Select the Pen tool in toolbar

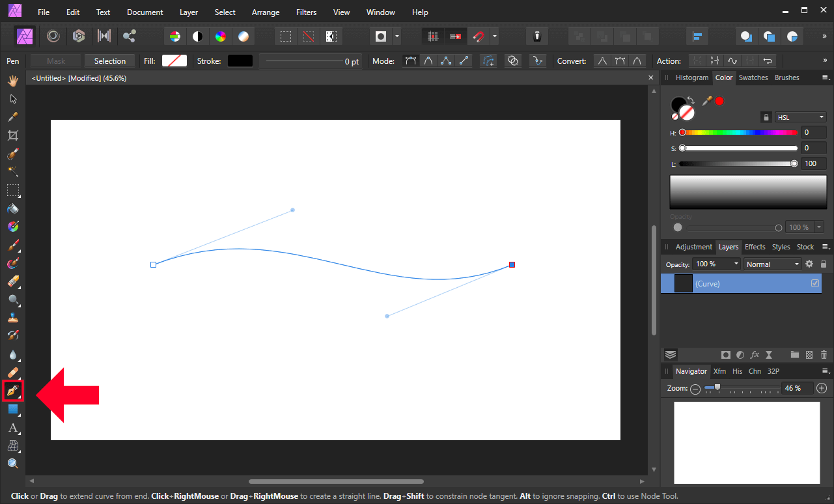click(12, 391)
